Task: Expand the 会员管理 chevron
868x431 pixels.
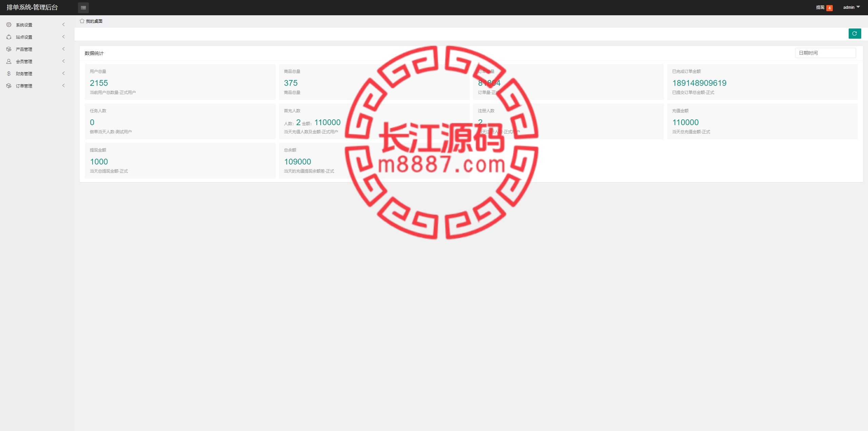Action: (63, 61)
